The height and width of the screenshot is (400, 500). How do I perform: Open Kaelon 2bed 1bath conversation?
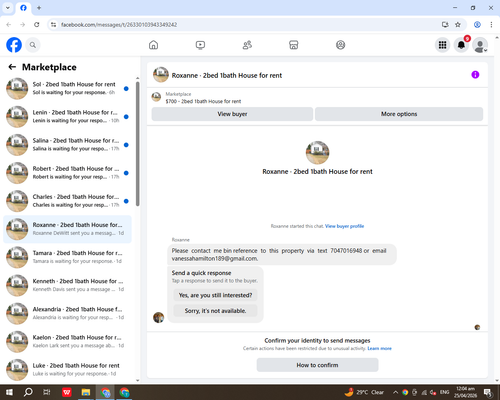[67, 341]
